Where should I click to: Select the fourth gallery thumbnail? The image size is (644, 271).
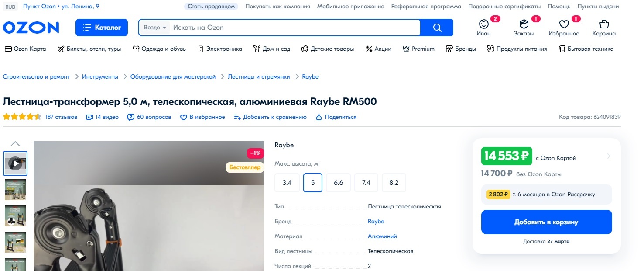point(15,242)
